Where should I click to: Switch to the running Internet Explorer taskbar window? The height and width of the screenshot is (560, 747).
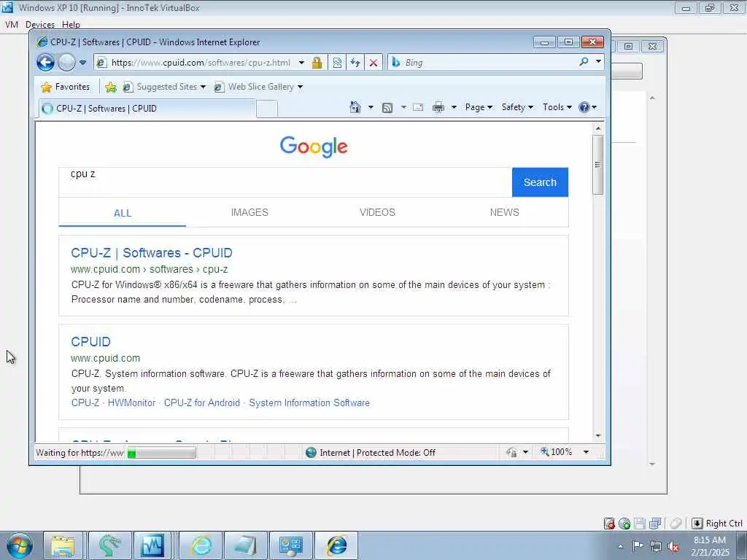point(336,545)
